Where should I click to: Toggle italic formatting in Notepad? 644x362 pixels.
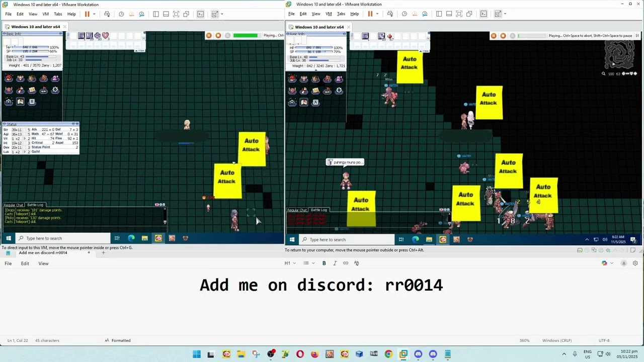point(335,263)
